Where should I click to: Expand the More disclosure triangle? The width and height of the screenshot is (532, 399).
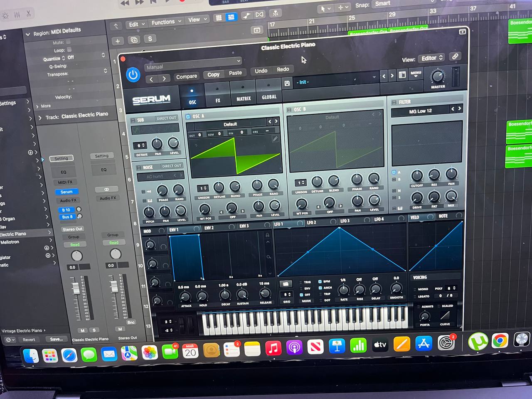click(37, 106)
